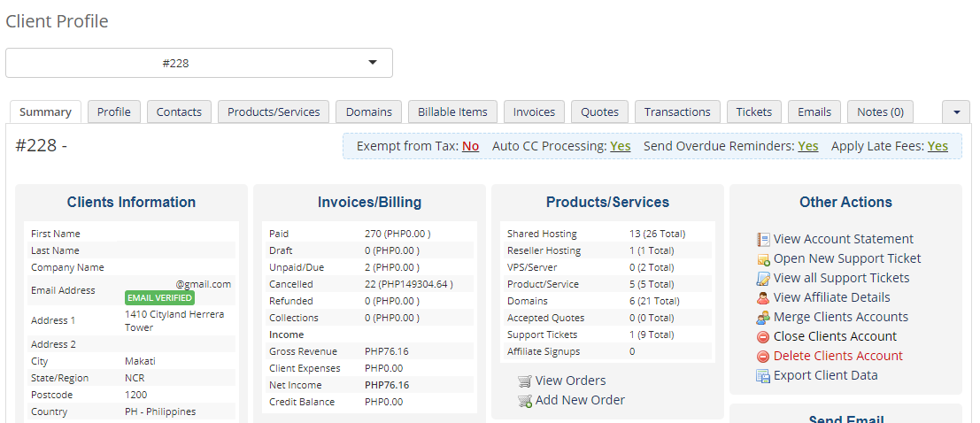Click the red Close Clients Account icon
The height and width of the screenshot is (423, 980).
[x=763, y=337]
